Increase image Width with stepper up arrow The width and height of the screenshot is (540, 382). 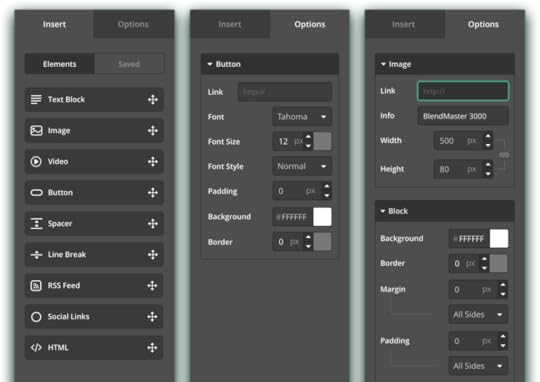(x=488, y=136)
